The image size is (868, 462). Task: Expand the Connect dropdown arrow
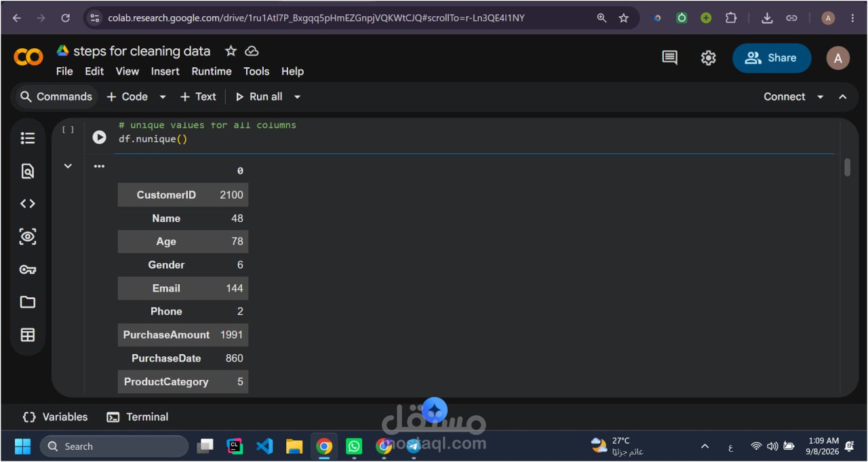coord(820,97)
